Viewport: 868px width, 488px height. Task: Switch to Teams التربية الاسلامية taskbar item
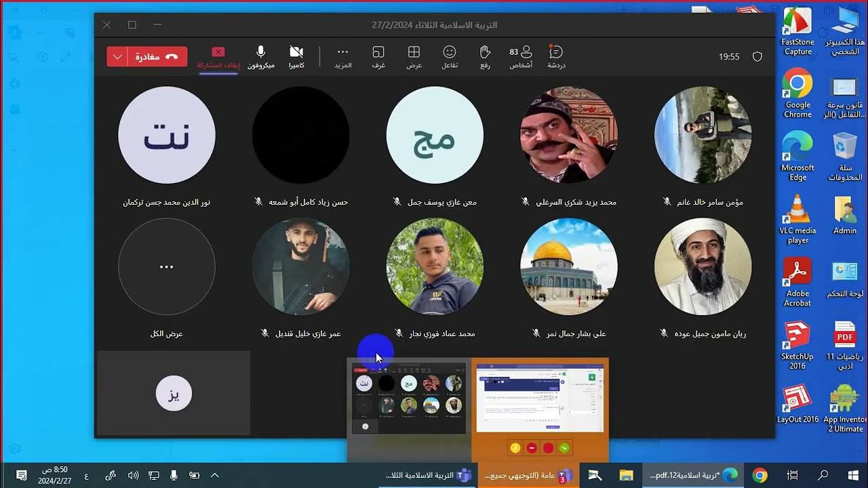click(x=428, y=475)
